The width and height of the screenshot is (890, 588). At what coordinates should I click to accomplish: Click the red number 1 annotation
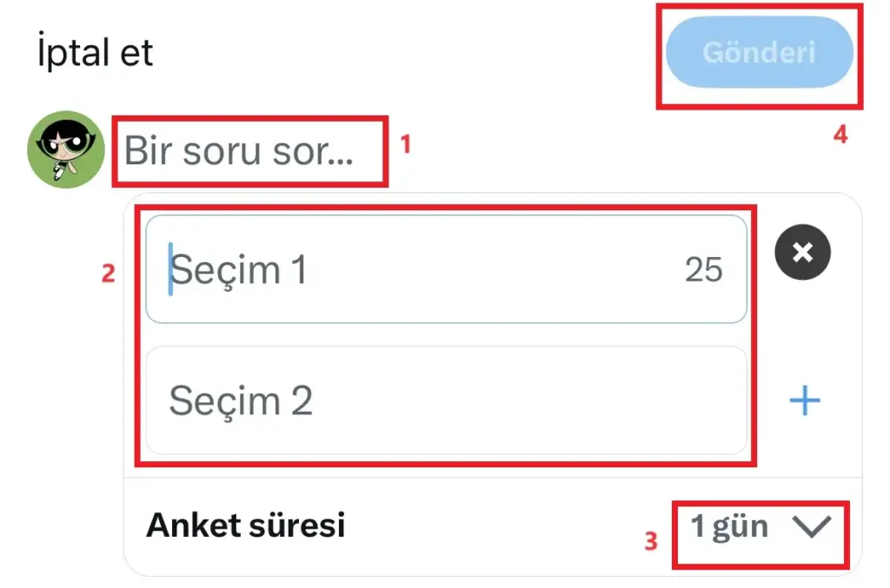[405, 144]
